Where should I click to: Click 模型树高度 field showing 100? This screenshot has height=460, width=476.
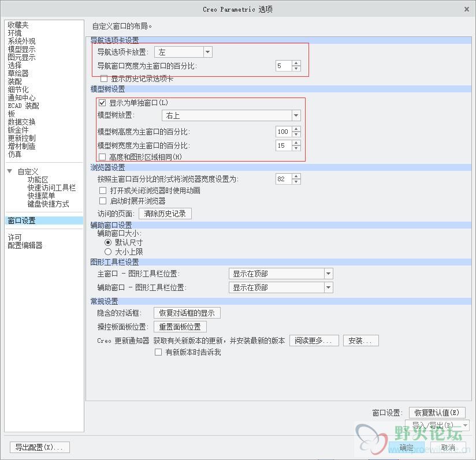(x=284, y=132)
